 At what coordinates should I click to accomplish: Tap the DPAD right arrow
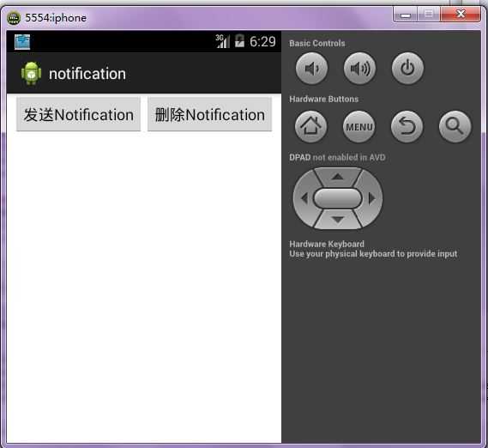[x=371, y=198]
